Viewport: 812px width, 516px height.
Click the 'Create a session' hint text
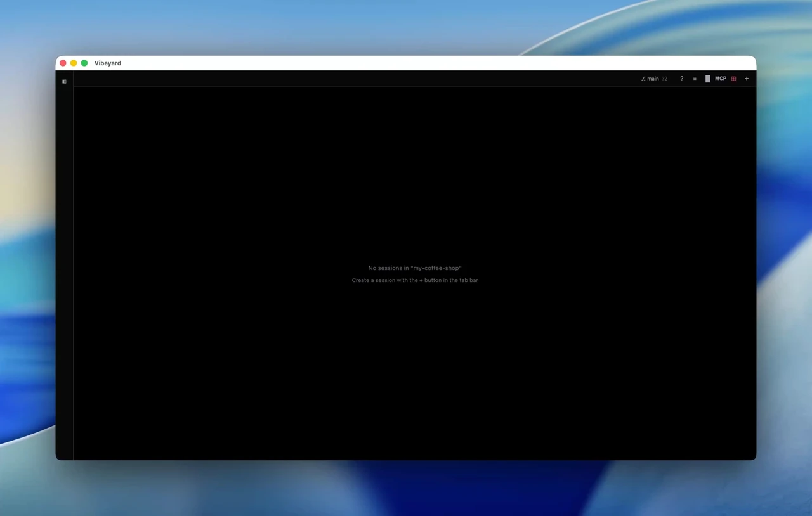415,280
